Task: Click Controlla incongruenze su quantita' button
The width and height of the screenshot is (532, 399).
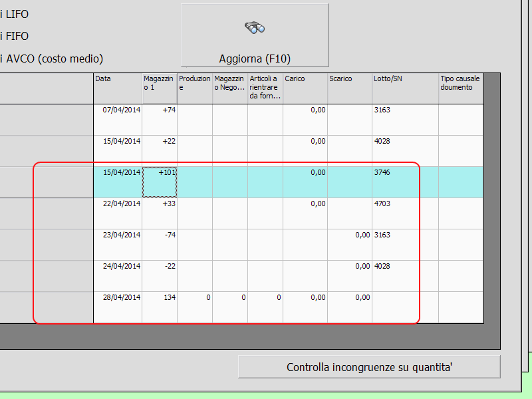Action: point(369,367)
